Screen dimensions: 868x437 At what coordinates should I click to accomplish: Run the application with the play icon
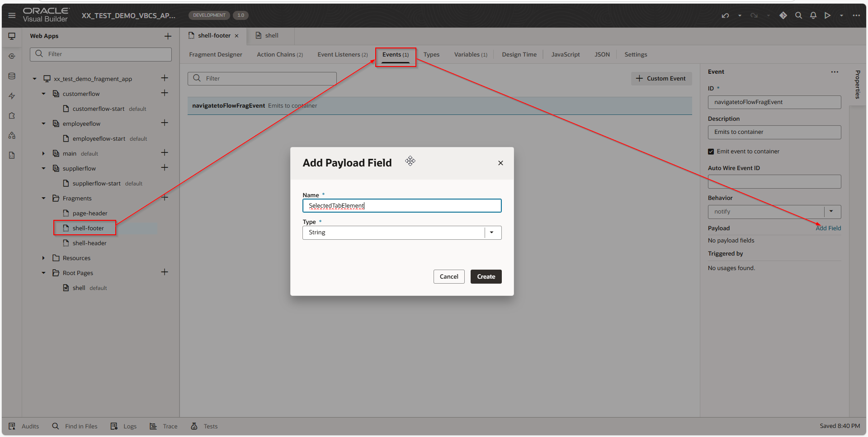pyautogui.click(x=828, y=15)
